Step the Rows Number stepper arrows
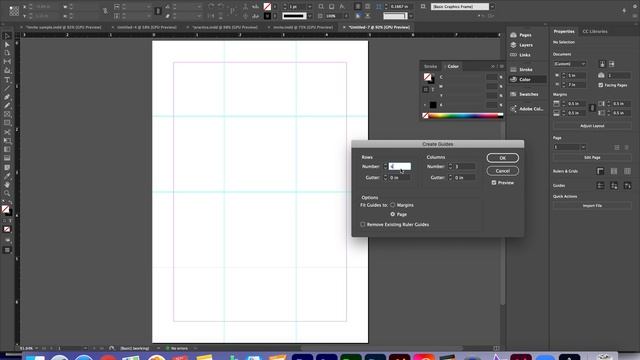 [385, 167]
